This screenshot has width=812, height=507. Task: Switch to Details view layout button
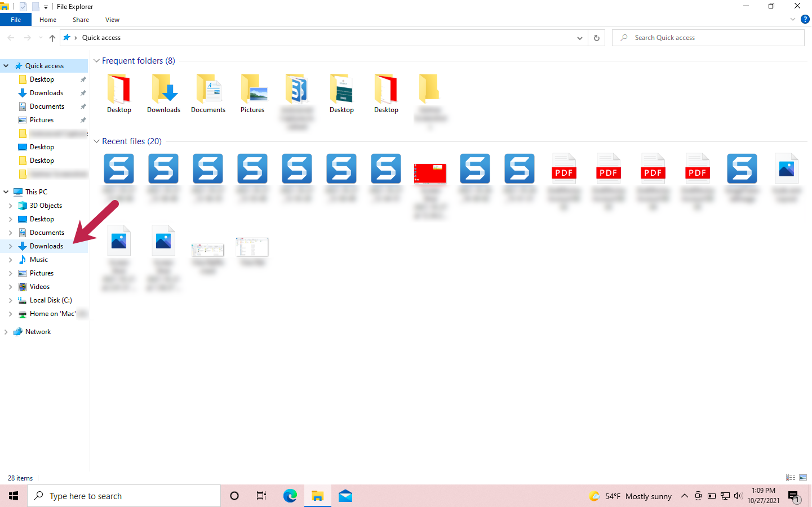(791, 478)
